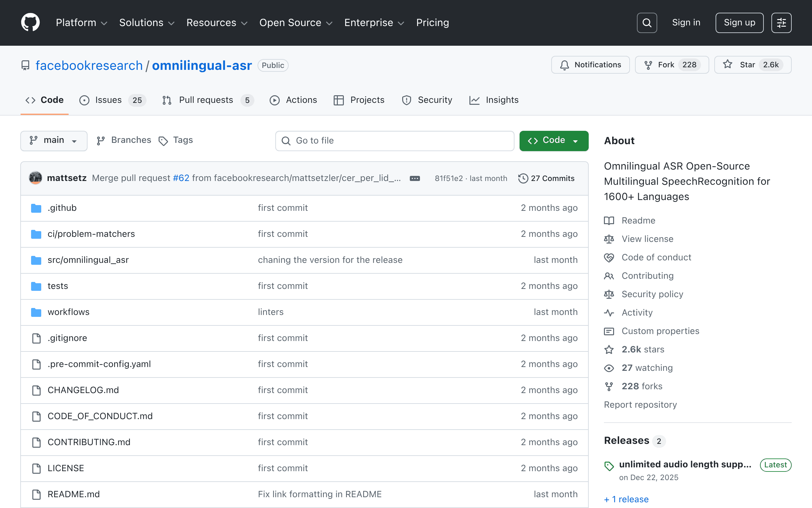The image size is (812, 508).
Task: Expand the Resources menu
Action: tap(217, 23)
